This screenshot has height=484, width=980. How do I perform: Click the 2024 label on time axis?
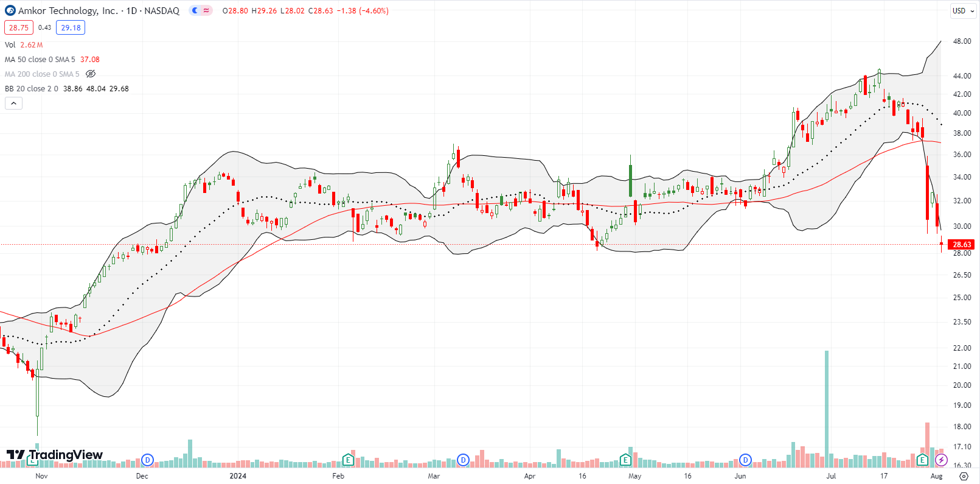tap(238, 476)
